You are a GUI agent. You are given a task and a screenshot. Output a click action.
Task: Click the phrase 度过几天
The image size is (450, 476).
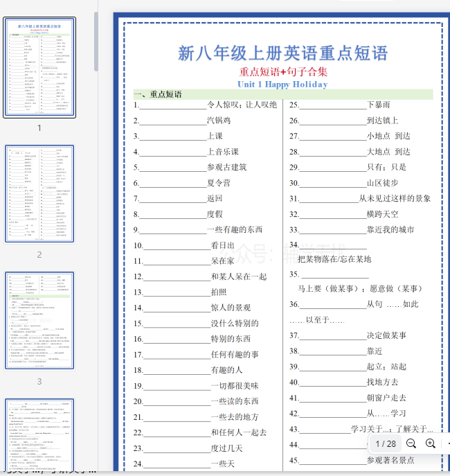226,448
